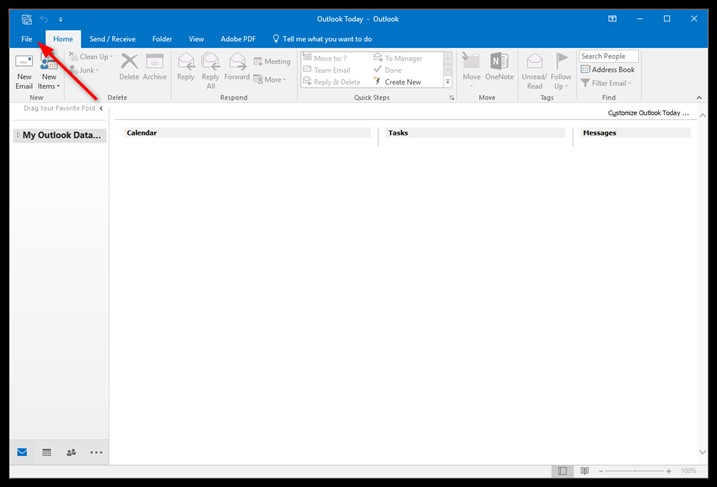Open the Move dropdown button

coord(471,71)
